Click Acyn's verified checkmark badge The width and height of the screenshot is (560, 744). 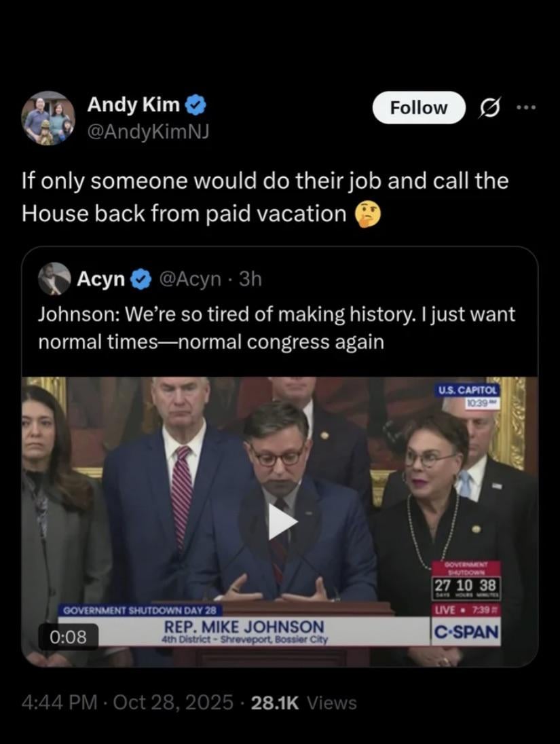[140, 279]
